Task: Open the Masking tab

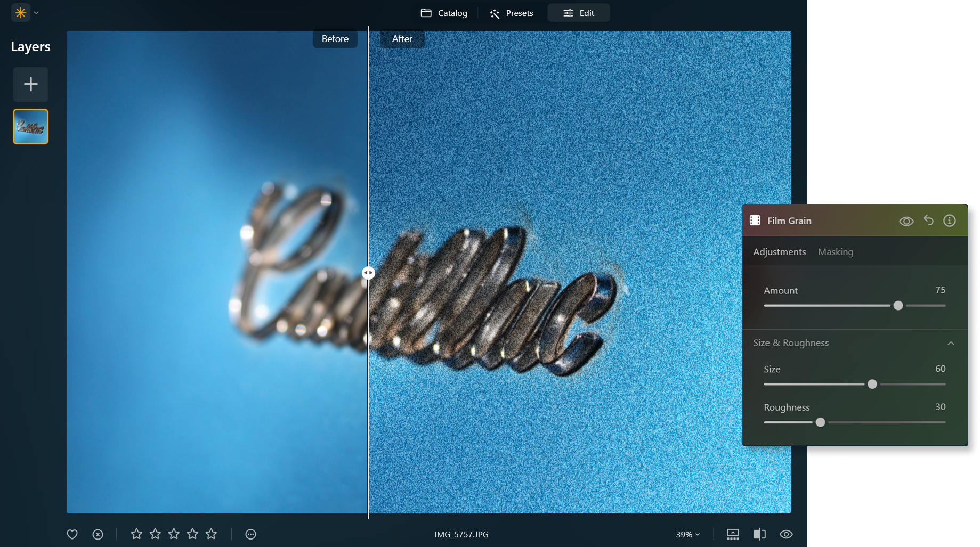Action: coord(835,252)
